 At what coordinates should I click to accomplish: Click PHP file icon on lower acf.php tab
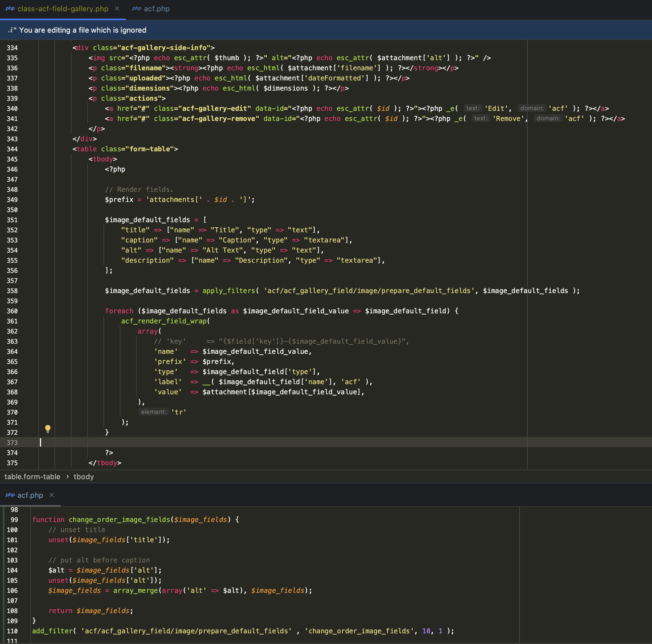coord(10,495)
